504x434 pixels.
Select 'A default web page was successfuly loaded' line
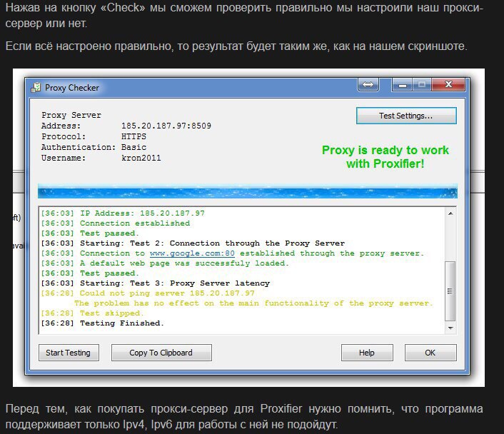pyautogui.click(x=165, y=263)
